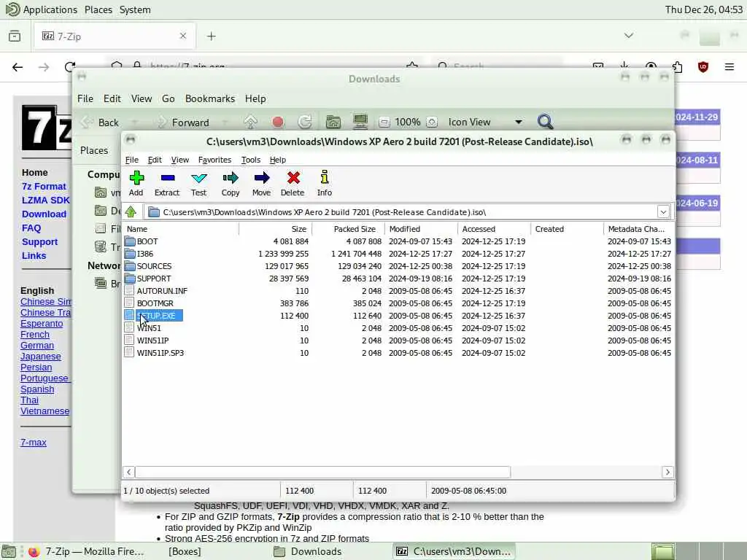This screenshot has height=560, width=747.
Task: Open the Download link on 7-Zip site
Action: pyautogui.click(x=44, y=214)
